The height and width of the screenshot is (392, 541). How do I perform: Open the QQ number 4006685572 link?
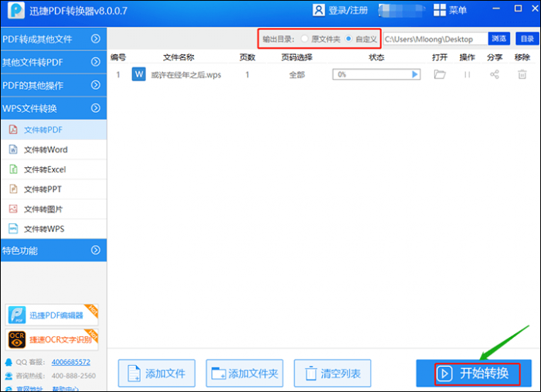(x=71, y=363)
